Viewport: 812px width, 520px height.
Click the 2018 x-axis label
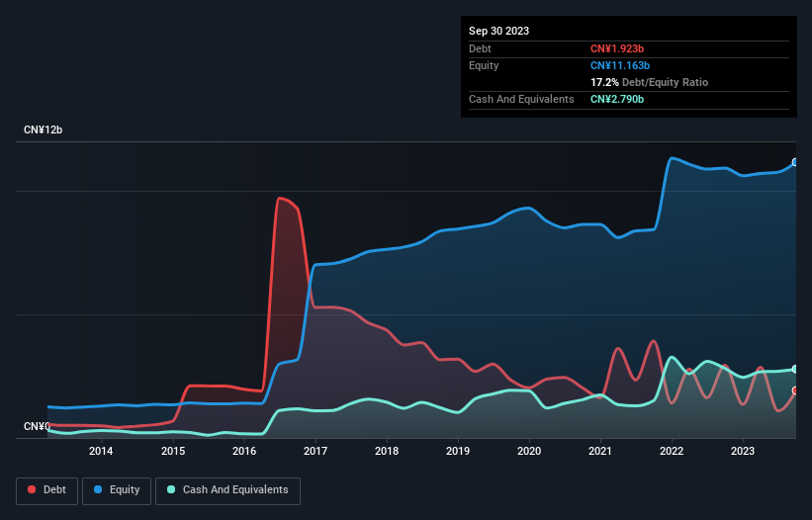click(x=387, y=451)
